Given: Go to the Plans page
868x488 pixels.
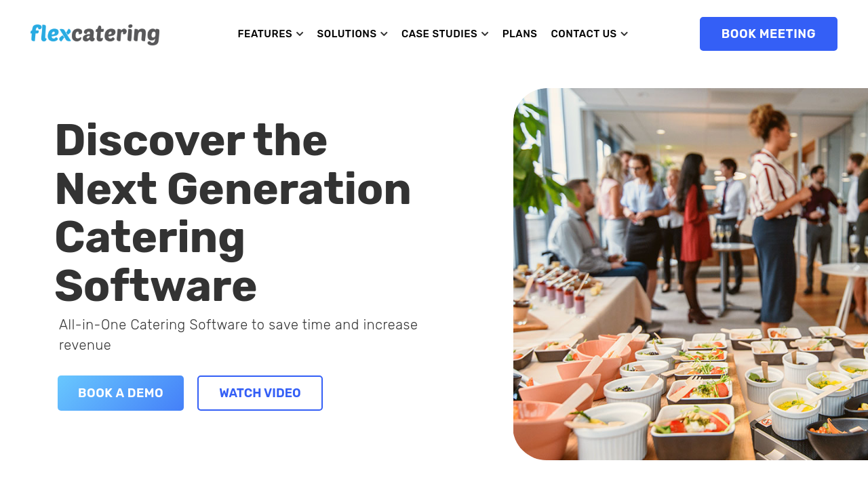Looking at the screenshot, I should point(519,34).
